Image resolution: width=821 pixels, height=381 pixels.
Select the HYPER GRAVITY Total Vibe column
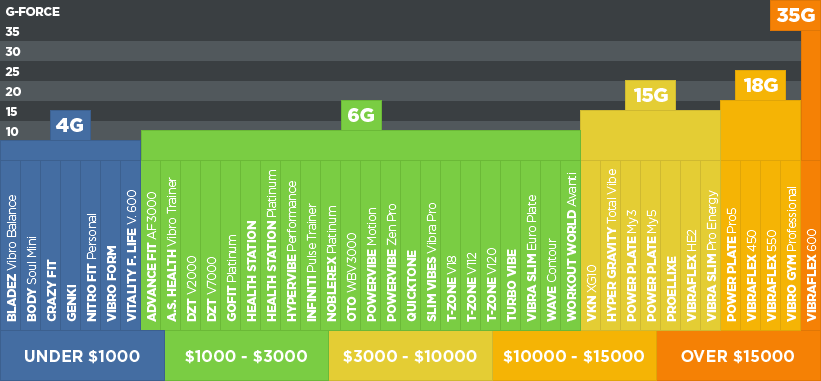[611, 245]
